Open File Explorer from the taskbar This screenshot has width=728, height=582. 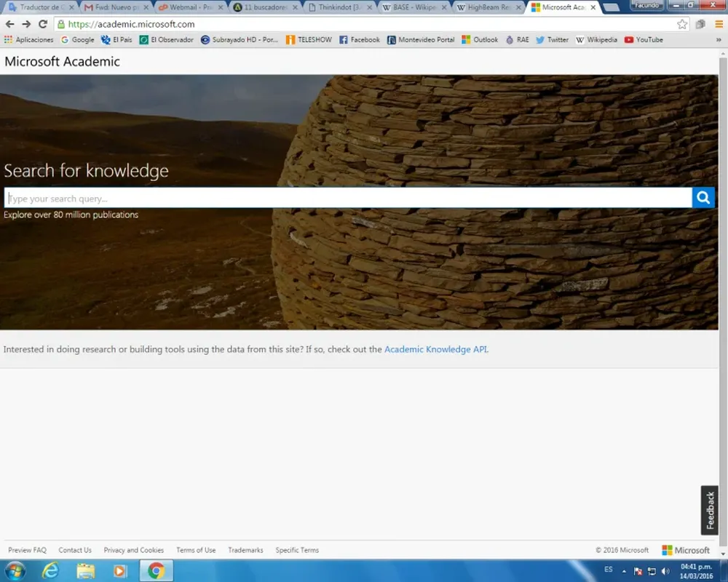(x=85, y=570)
